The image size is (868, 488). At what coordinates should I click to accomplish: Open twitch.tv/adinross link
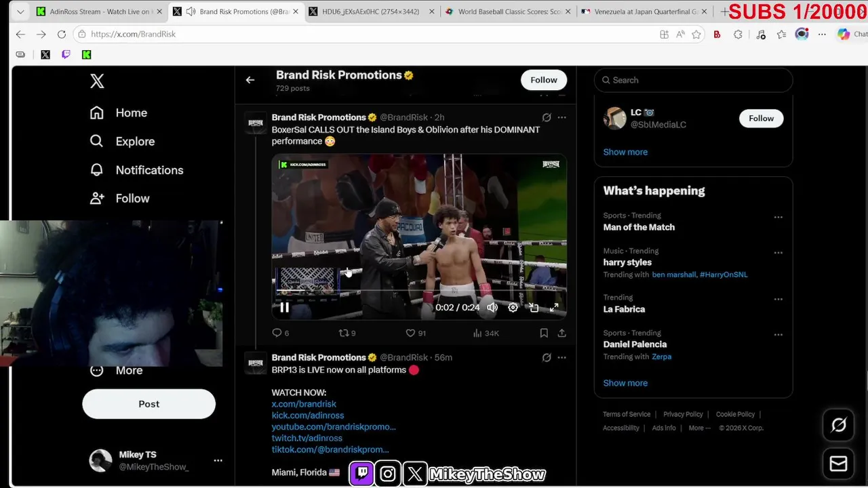307,439
